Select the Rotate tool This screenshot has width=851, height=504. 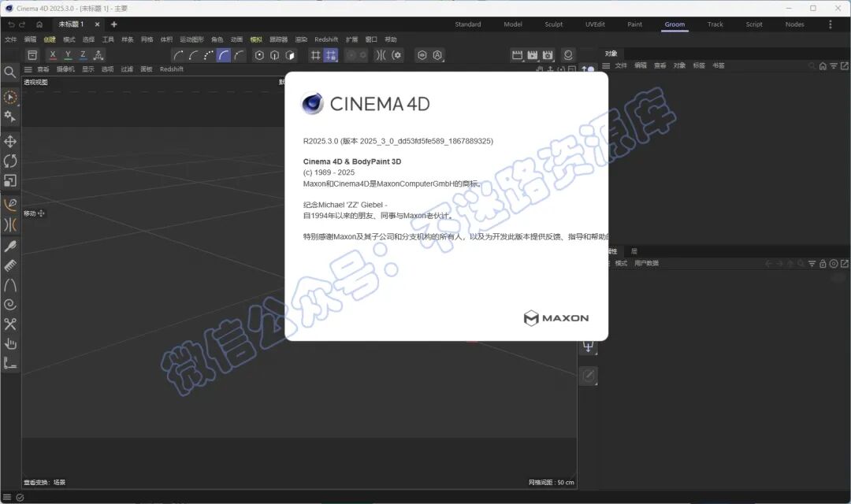tap(9, 161)
